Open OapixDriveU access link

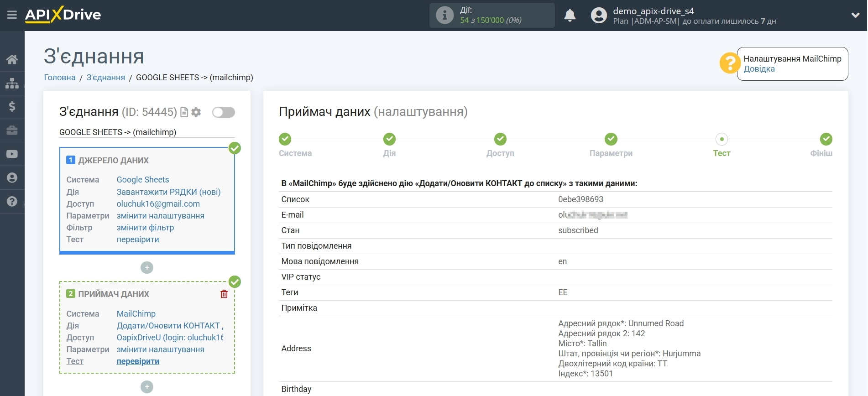pos(170,338)
